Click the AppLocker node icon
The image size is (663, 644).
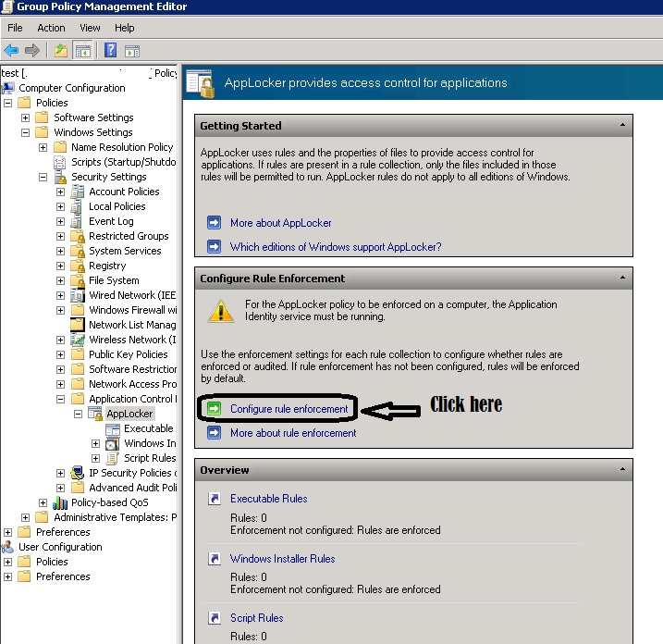[x=95, y=414]
